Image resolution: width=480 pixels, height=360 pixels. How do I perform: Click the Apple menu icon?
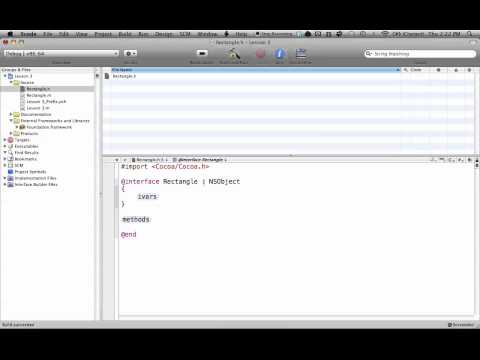tap(10, 34)
